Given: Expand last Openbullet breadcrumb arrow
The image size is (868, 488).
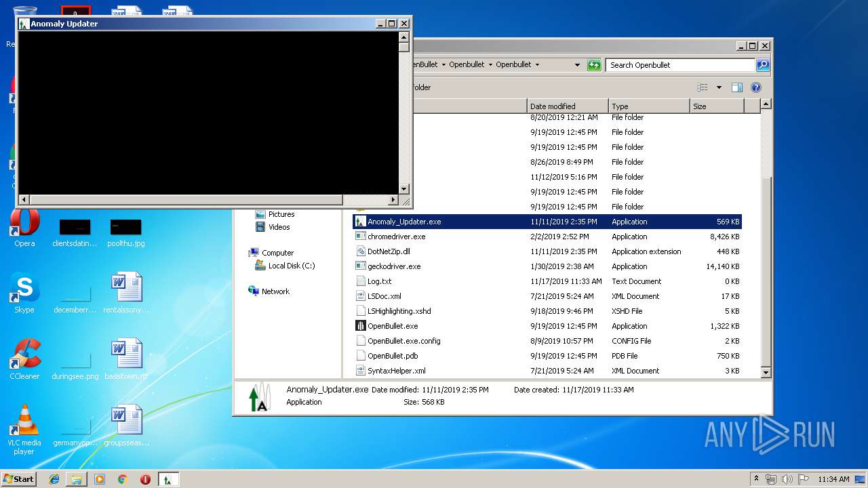Looking at the screenshot, I should [x=537, y=65].
